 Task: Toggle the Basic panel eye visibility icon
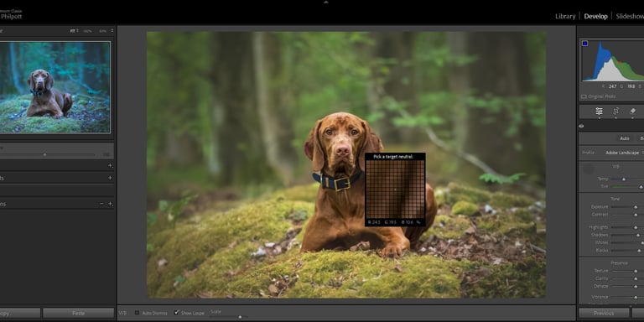pyautogui.click(x=581, y=126)
